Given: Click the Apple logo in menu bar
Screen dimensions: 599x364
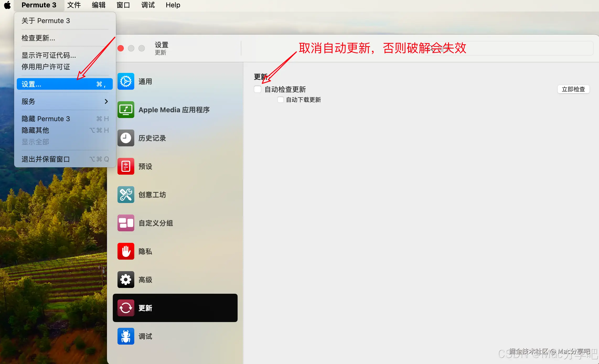Looking at the screenshot, I should [x=7, y=5].
